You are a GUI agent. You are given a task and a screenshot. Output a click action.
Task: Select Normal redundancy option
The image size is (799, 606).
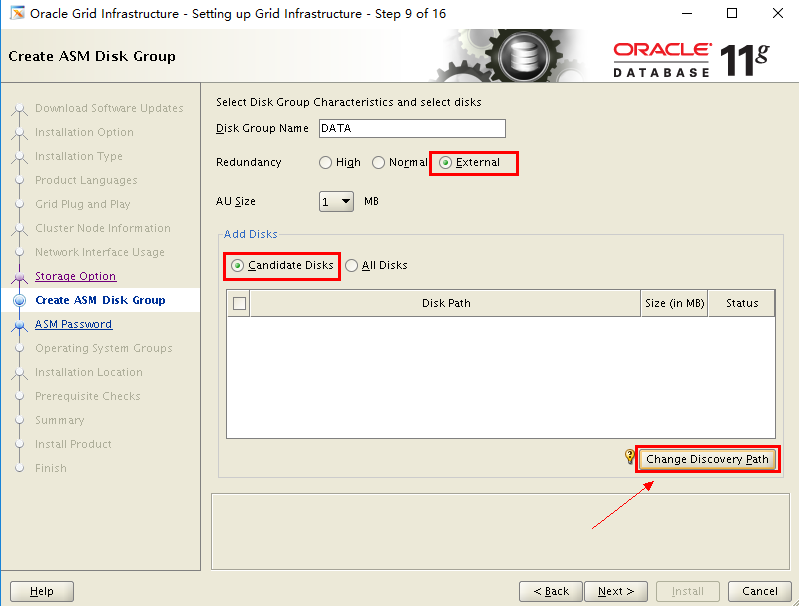pos(378,163)
